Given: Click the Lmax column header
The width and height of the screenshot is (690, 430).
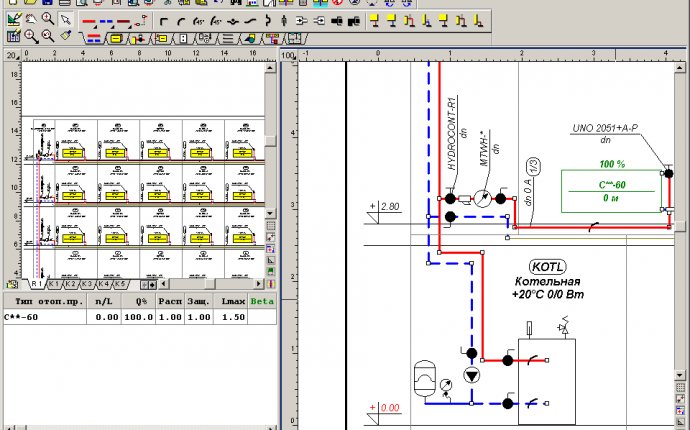Looking at the screenshot, I should (x=231, y=301).
